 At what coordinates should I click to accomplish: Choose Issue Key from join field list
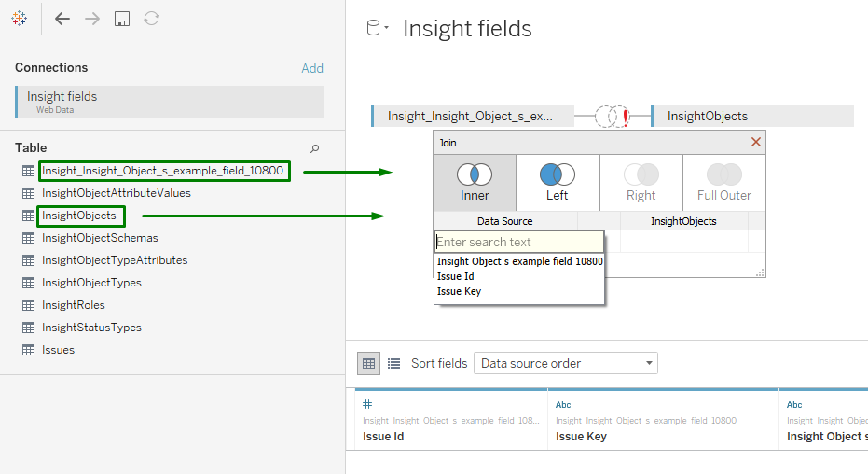tap(459, 291)
